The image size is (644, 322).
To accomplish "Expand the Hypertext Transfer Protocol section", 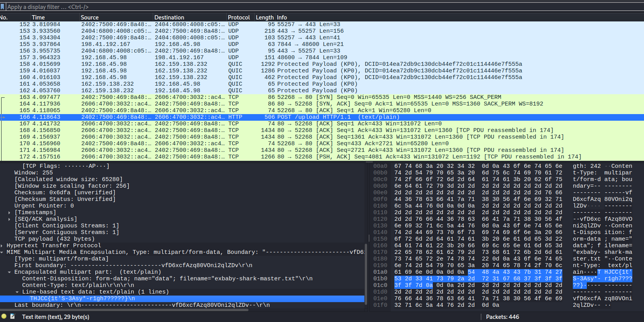I will pos(2,246).
